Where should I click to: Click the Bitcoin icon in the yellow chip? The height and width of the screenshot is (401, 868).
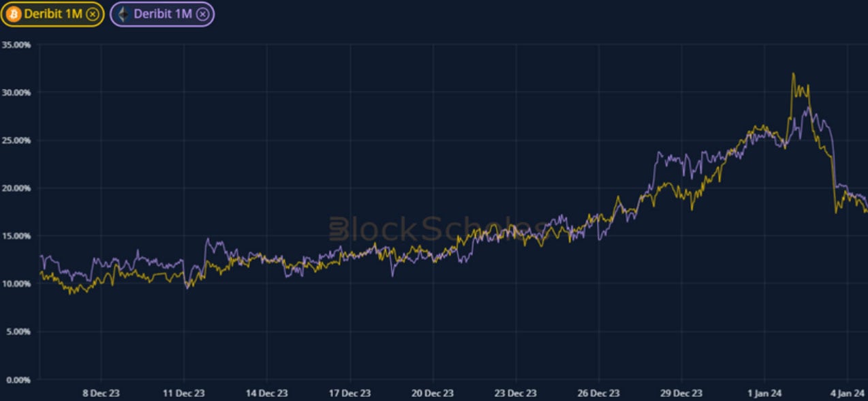[14, 14]
